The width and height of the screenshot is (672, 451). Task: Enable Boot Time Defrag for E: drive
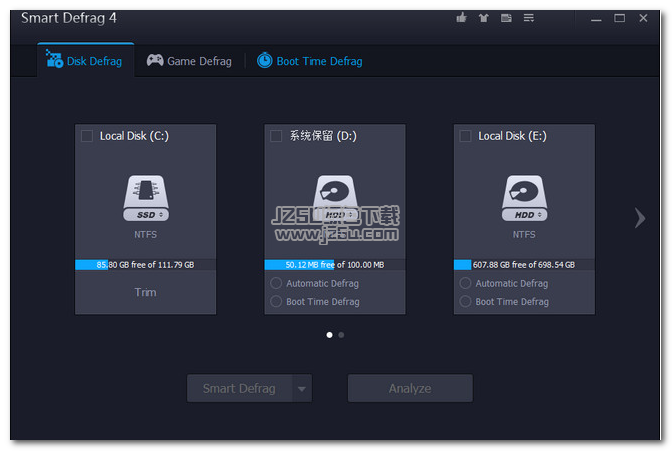point(465,301)
